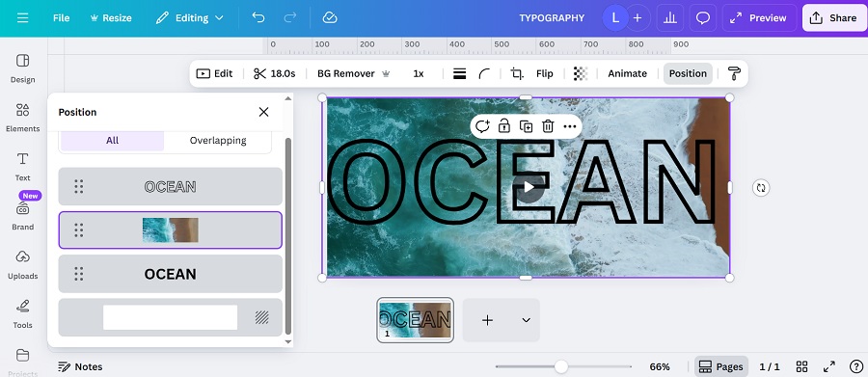The height and width of the screenshot is (377, 868).
Task: Undo the last action
Action: pos(258,17)
